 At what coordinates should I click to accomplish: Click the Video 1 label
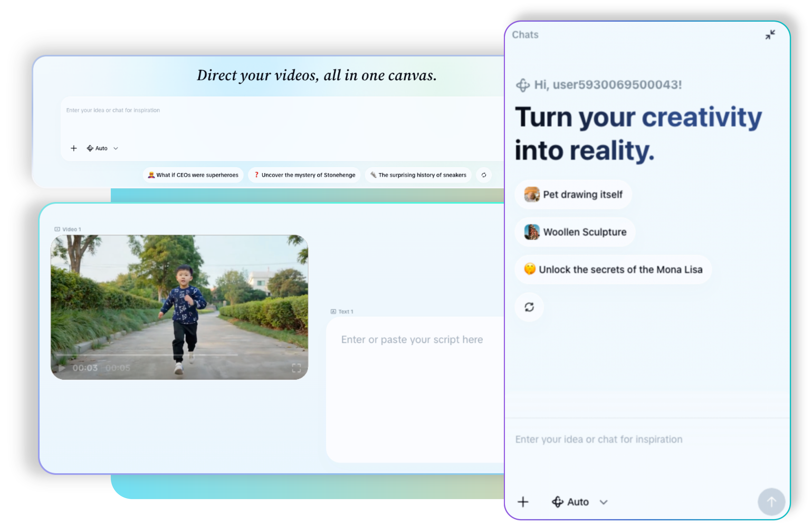tap(71, 229)
